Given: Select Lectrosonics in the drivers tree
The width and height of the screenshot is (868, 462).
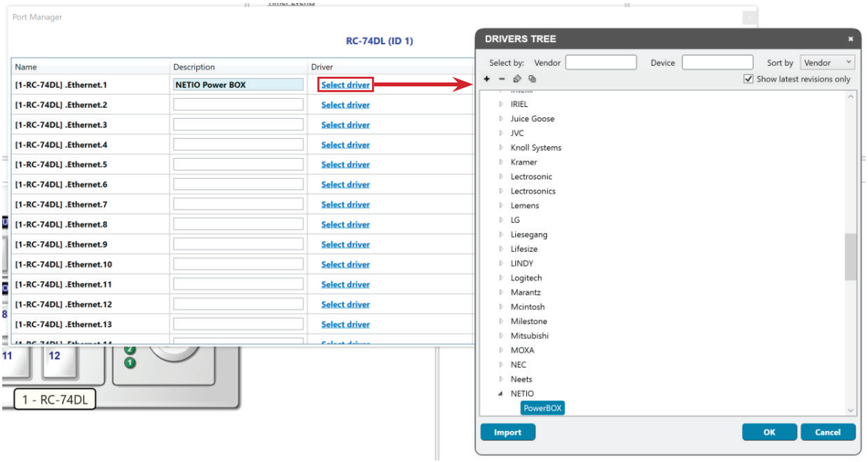Looking at the screenshot, I should pyautogui.click(x=533, y=191).
